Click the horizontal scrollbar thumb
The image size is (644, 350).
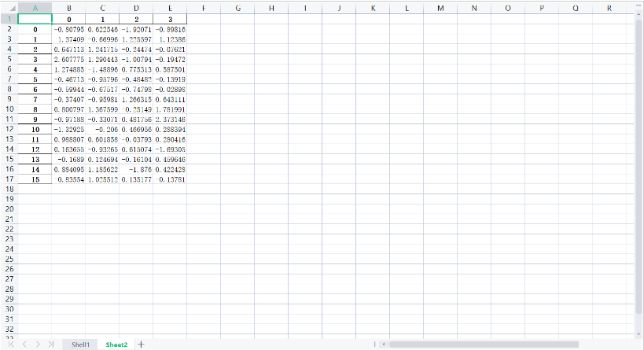(x=484, y=344)
